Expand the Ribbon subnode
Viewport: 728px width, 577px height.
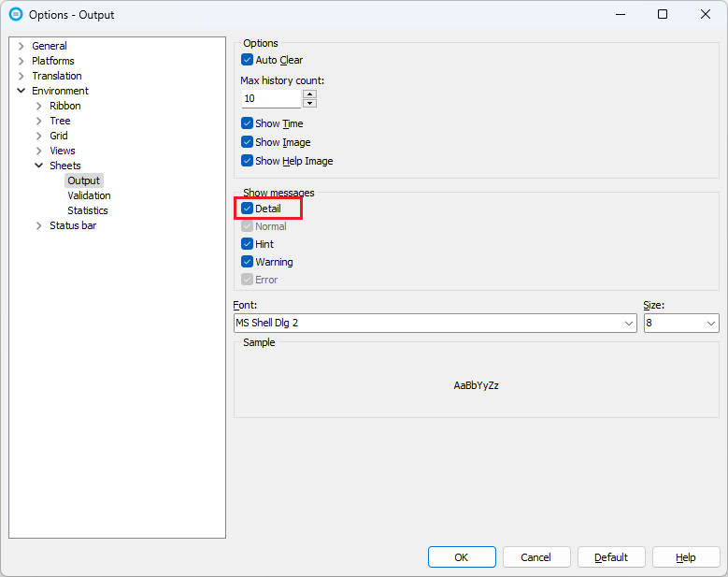[39, 106]
